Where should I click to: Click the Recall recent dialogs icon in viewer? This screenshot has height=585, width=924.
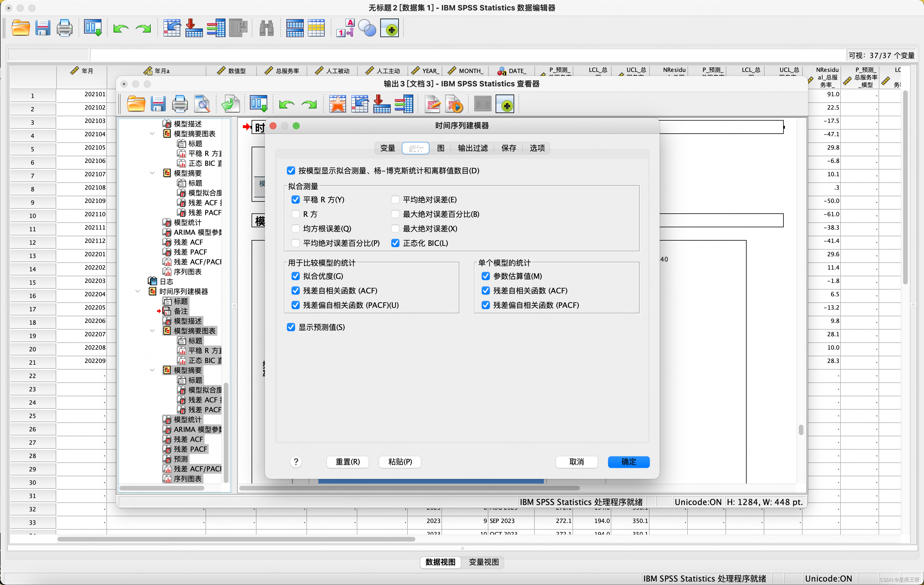coord(258,104)
